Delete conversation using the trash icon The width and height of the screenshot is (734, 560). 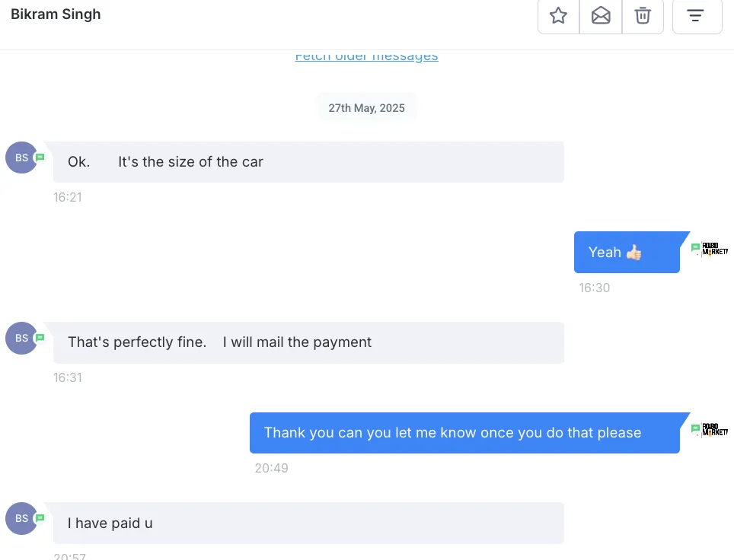point(643,16)
